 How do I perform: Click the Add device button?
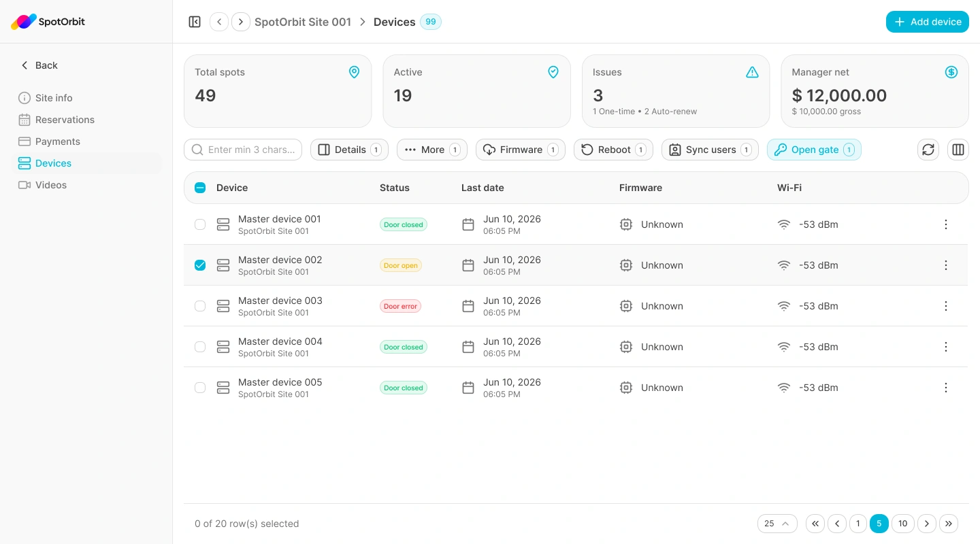pyautogui.click(x=928, y=22)
